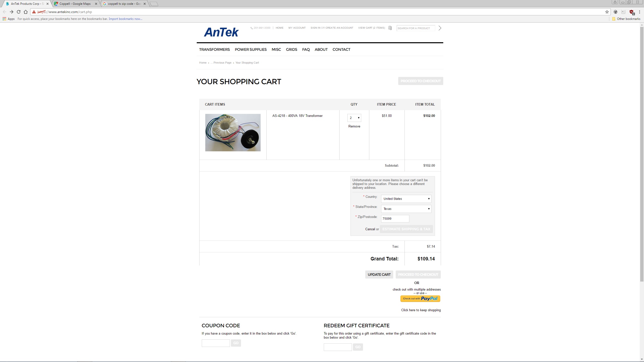Click Go button for gift certificate

point(358,347)
